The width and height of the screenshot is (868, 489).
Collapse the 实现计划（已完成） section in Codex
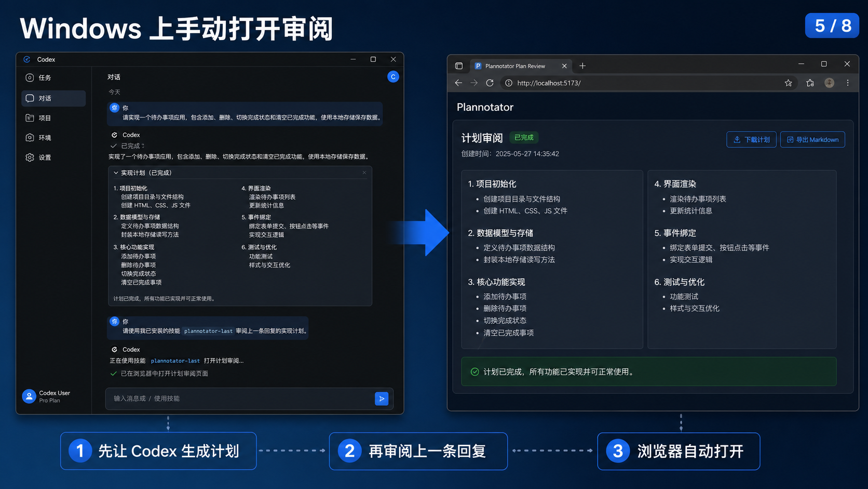pyautogui.click(x=116, y=173)
